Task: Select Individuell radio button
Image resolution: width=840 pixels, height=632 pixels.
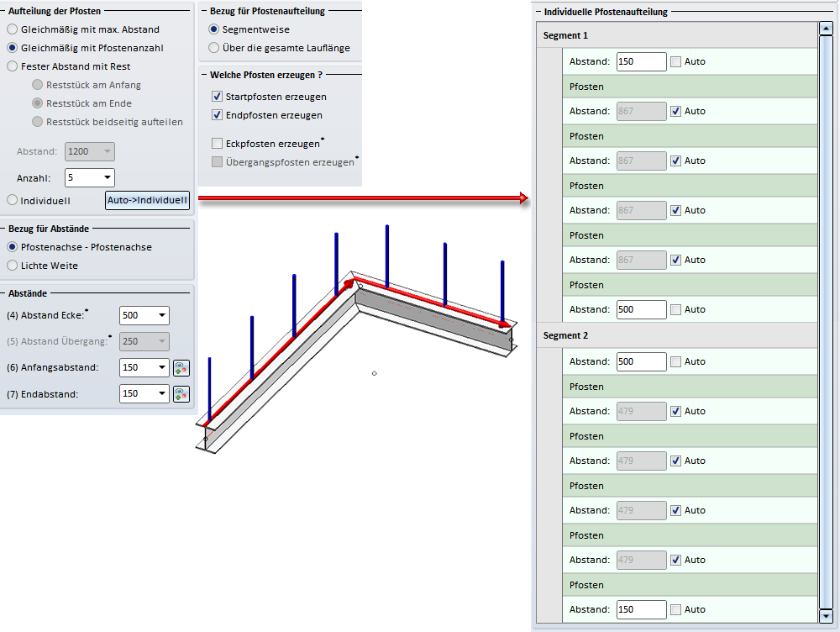Action: click(x=12, y=200)
